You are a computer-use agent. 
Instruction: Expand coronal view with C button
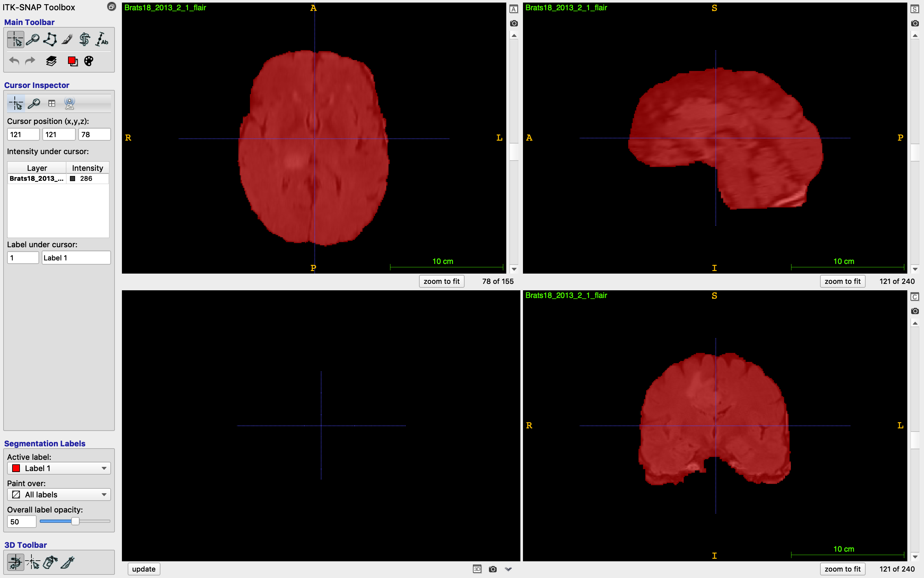point(915,297)
